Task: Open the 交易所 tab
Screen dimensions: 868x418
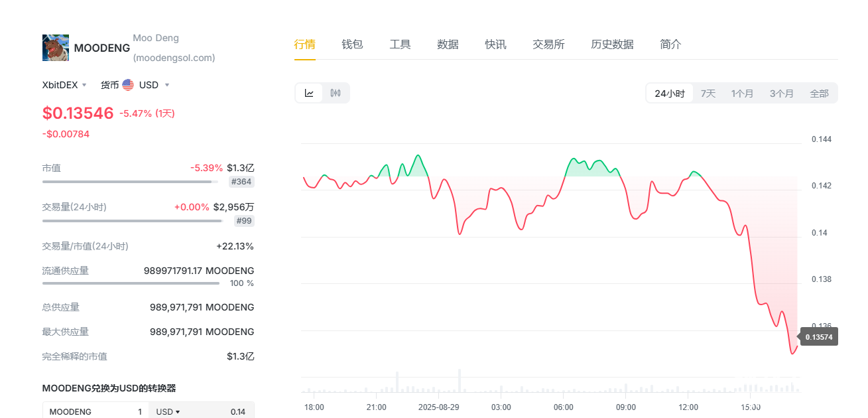Action: (x=548, y=44)
